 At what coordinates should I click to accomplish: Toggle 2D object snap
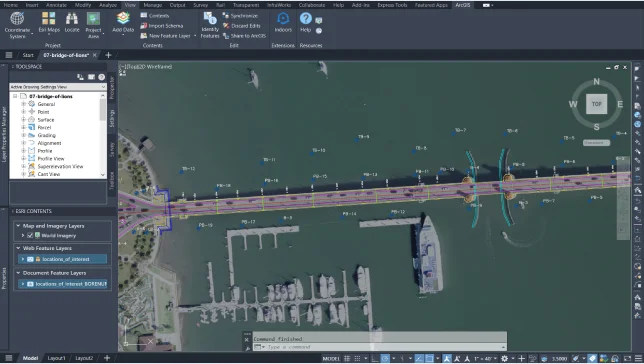429,359
